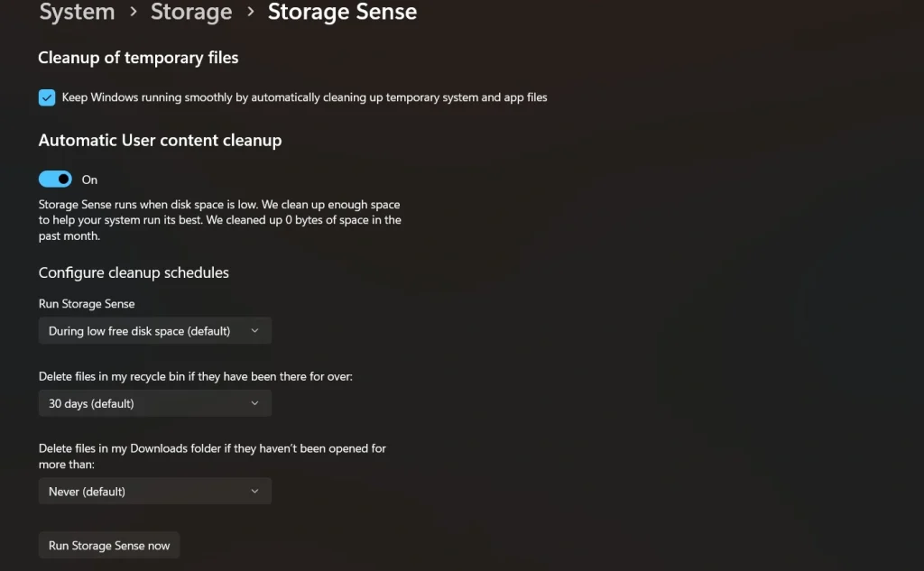Click the Storage Sense toggle knob
Viewport: 924px width, 571px height.
[63, 179]
